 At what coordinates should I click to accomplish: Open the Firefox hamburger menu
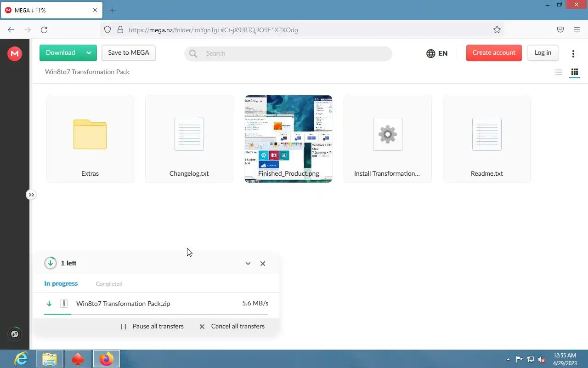[577, 30]
